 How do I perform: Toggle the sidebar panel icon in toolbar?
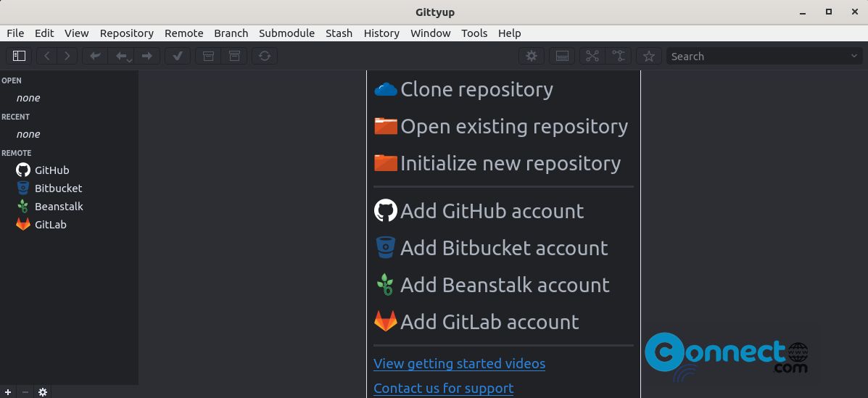click(x=20, y=56)
